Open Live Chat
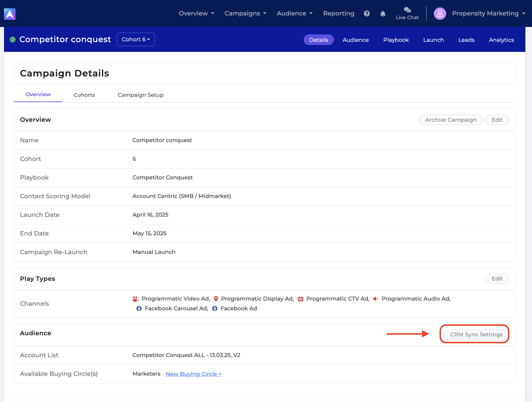The height and width of the screenshot is (402, 532). click(x=407, y=13)
